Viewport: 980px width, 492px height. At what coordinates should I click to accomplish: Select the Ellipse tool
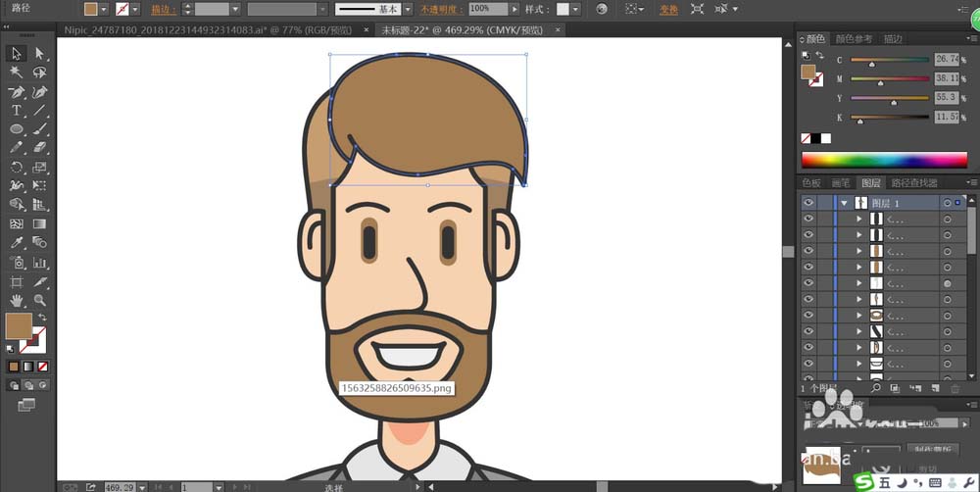coord(17,129)
